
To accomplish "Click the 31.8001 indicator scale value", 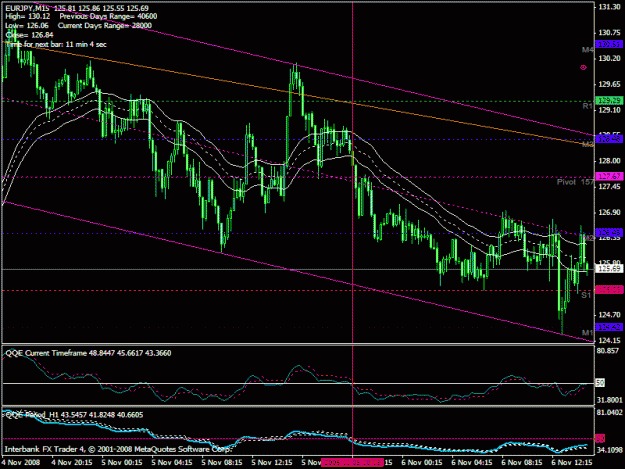I will 610,400.
